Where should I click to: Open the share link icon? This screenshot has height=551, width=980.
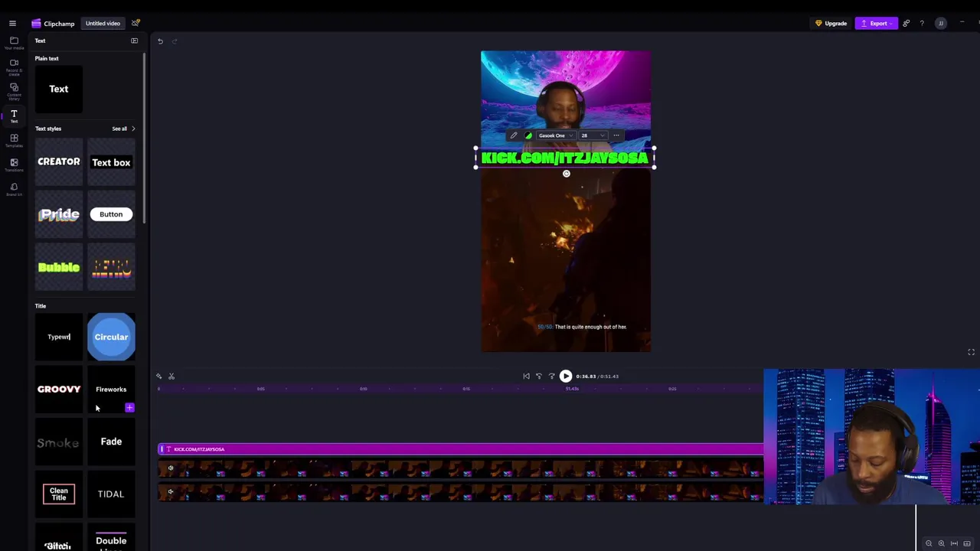pyautogui.click(x=906, y=24)
